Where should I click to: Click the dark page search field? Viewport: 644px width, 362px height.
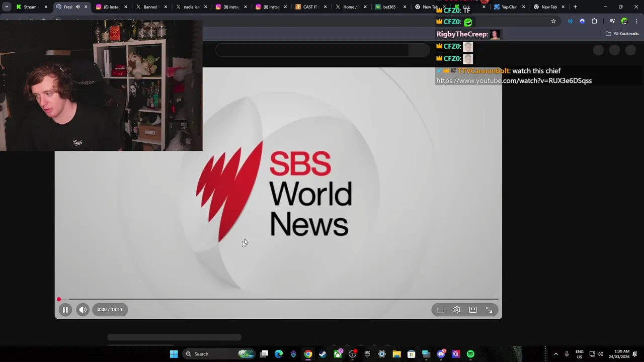[312, 50]
